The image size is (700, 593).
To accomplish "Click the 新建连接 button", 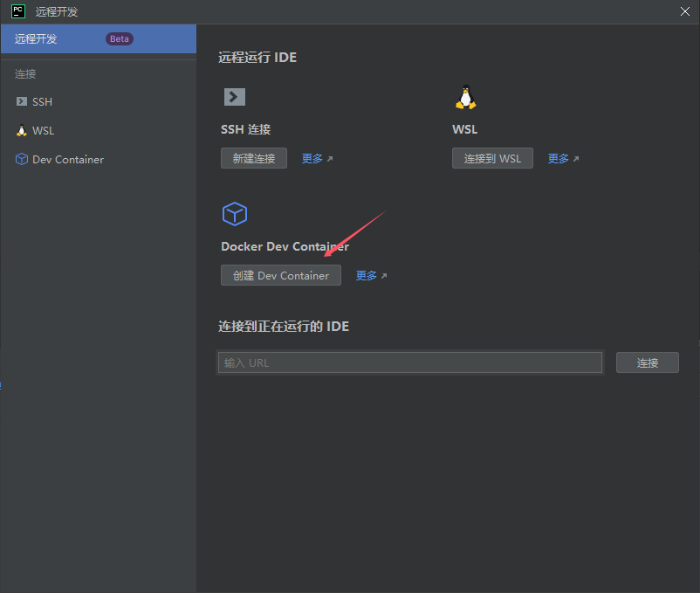I will [x=254, y=158].
